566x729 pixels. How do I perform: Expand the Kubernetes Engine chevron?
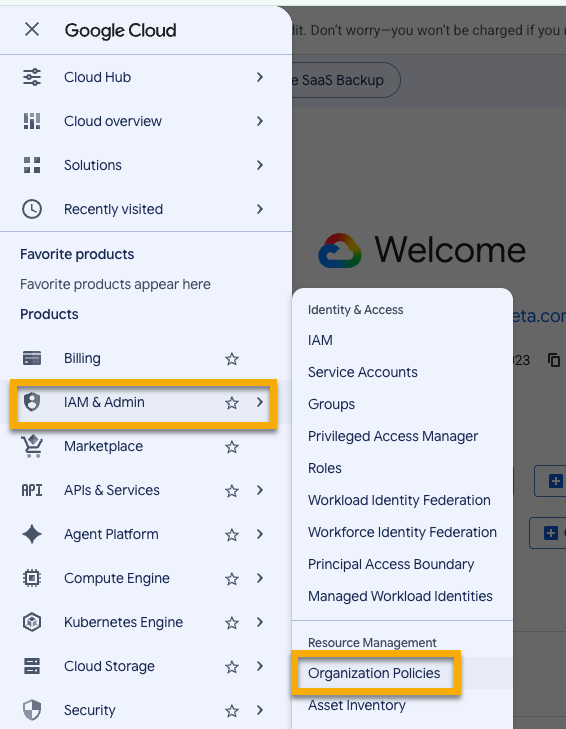(260, 622)
